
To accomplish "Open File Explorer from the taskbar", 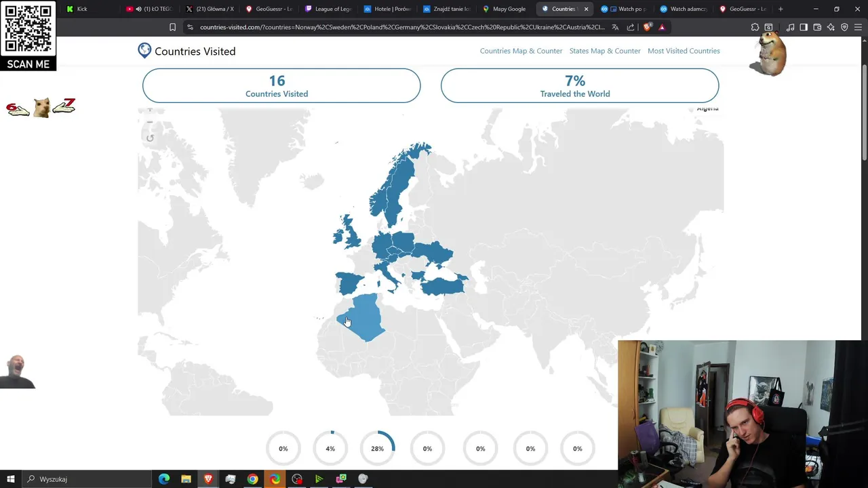I will point(186,479).
